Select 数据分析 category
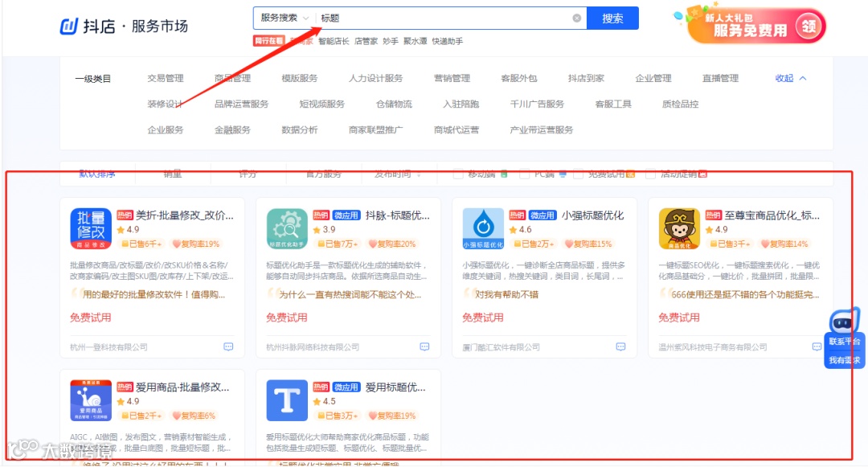 [x=300, y=130]
